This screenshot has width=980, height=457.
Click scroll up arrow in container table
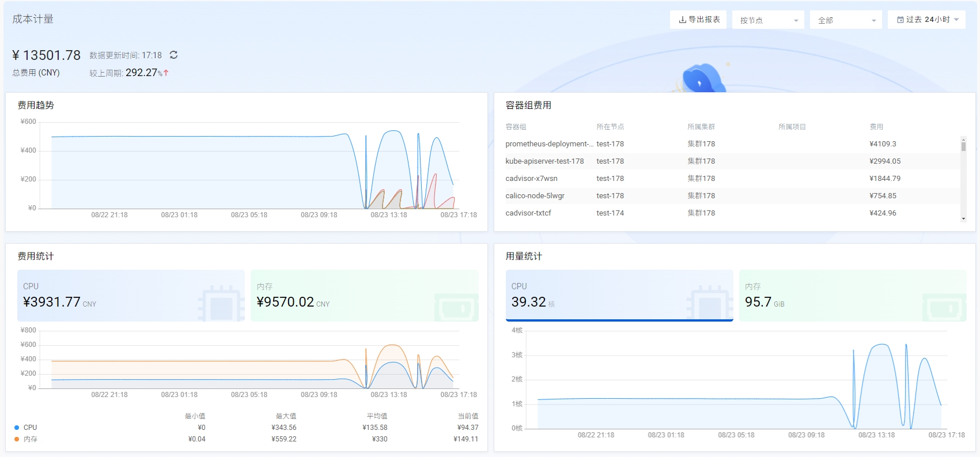click(x=963, y=139)
